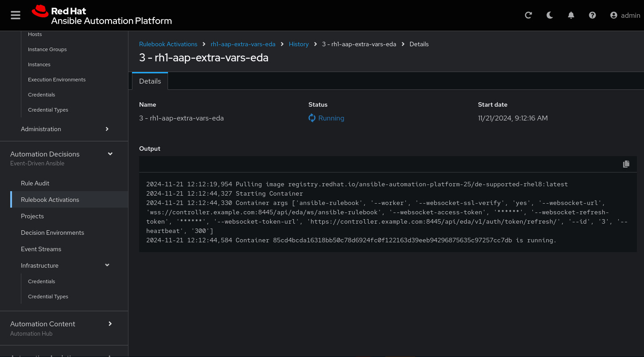
Task: Open notifications bell
Action: pos(571,15)
